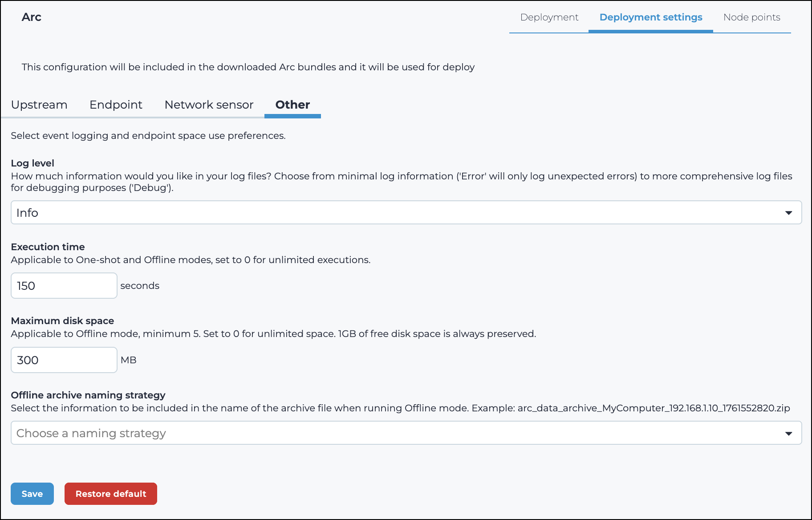
Task: Focus the Execution time seconds field
Action: point(64,286)
